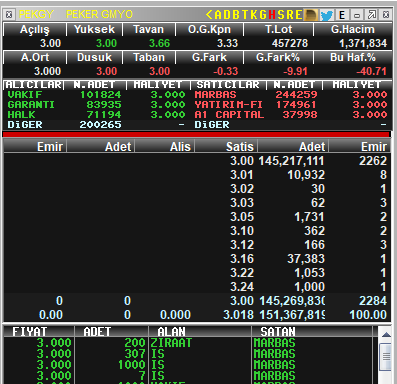This screenshot has height=384, width=397.
Task: Click the Taban header
Action: pyautogui.click(x=149, y=57)
